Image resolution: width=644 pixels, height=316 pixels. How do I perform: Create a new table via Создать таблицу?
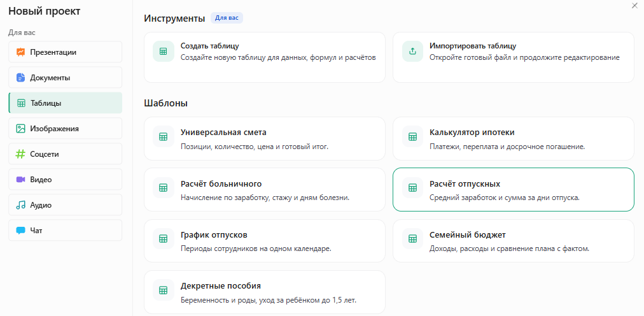click(265, 57)
